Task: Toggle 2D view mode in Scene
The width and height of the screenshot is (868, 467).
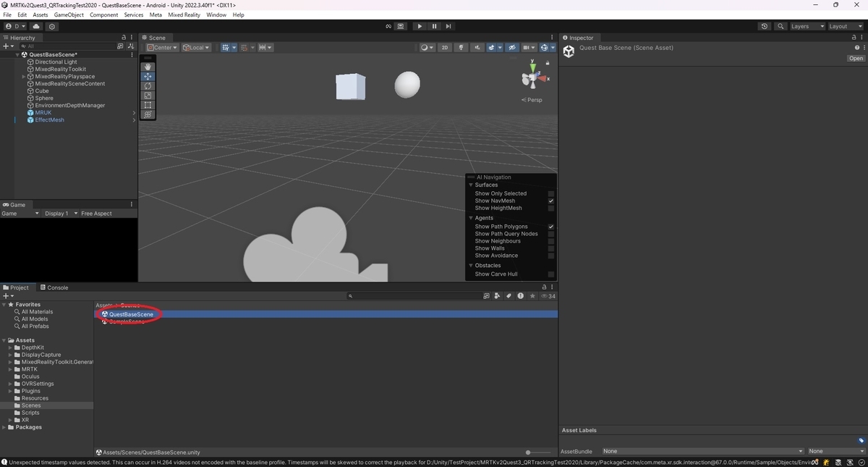Action: (445, 48)
